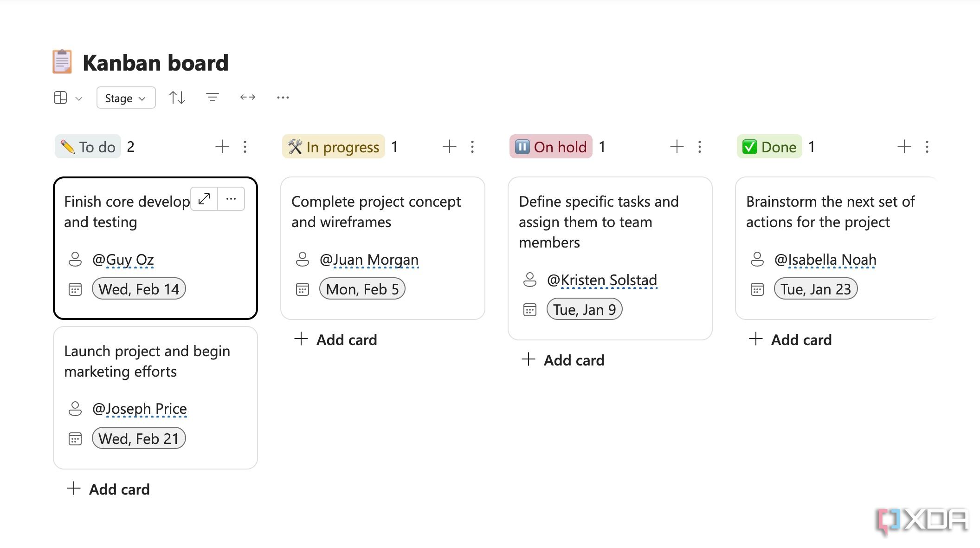
Task: Open the Stage group-by dropdown
Action: (x=126, y=98)
